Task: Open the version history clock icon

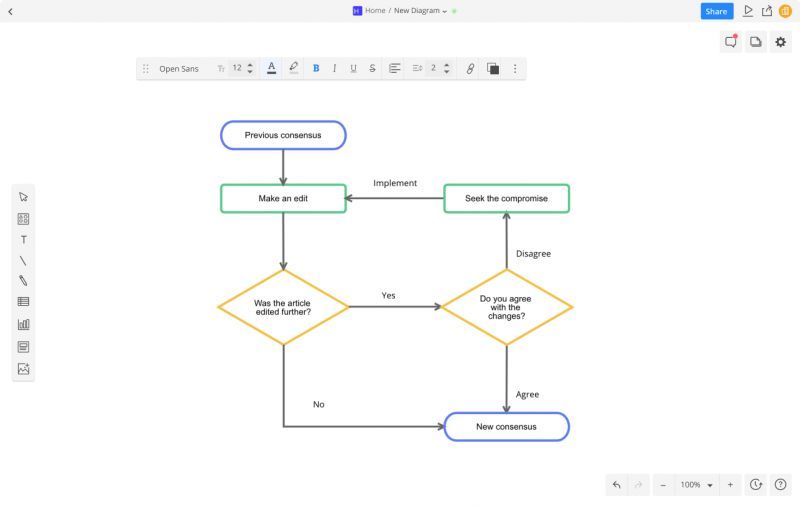Action: tap(756, 485)
